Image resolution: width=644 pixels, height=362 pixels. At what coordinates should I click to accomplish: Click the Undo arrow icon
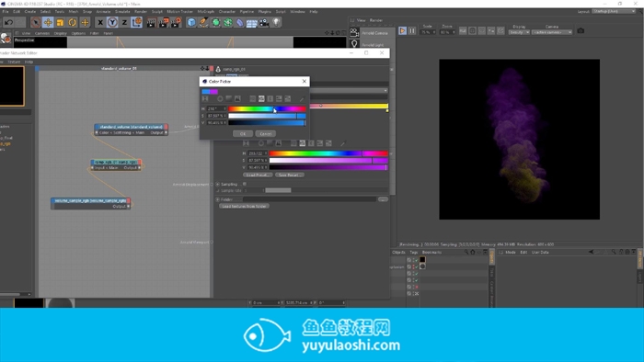[x=8, y=23]
